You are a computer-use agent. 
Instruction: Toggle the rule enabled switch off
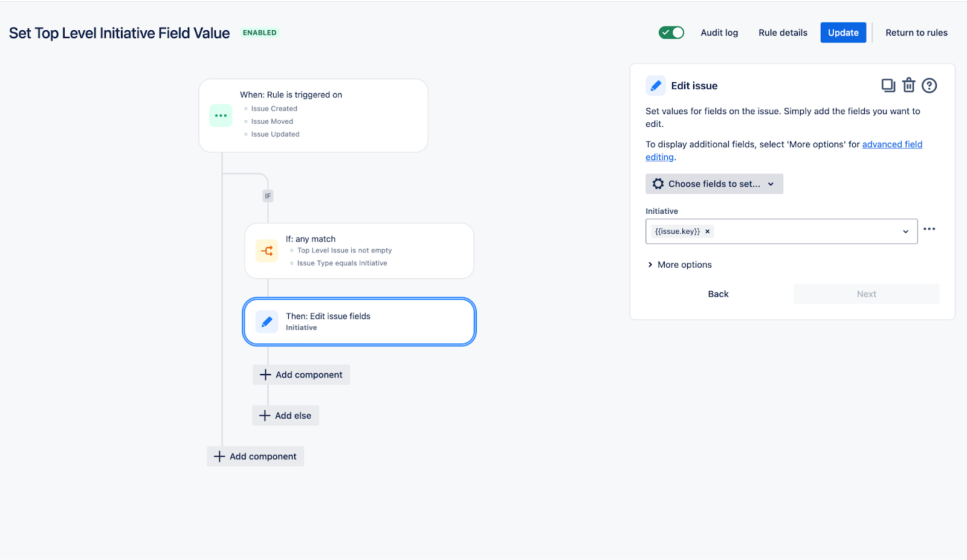coord(671,33)
